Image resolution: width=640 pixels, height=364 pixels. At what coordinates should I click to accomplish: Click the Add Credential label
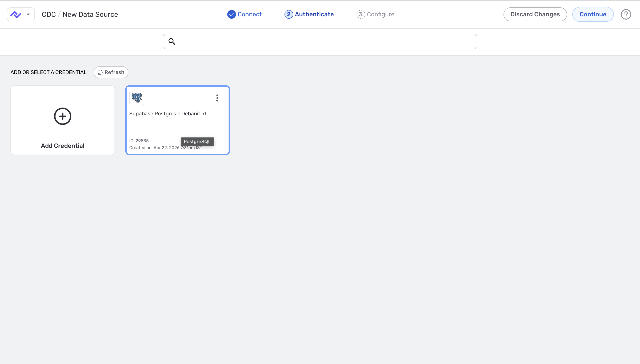pos(63,146)
